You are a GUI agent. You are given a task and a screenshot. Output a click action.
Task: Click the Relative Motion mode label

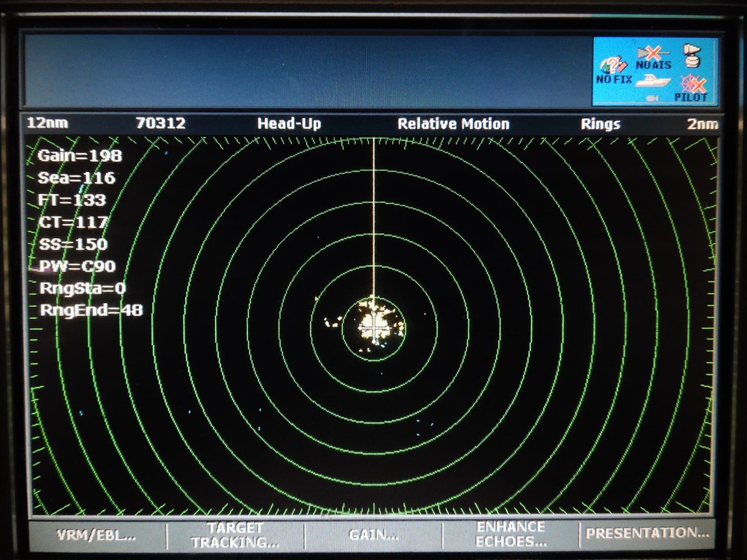[453, 124]
